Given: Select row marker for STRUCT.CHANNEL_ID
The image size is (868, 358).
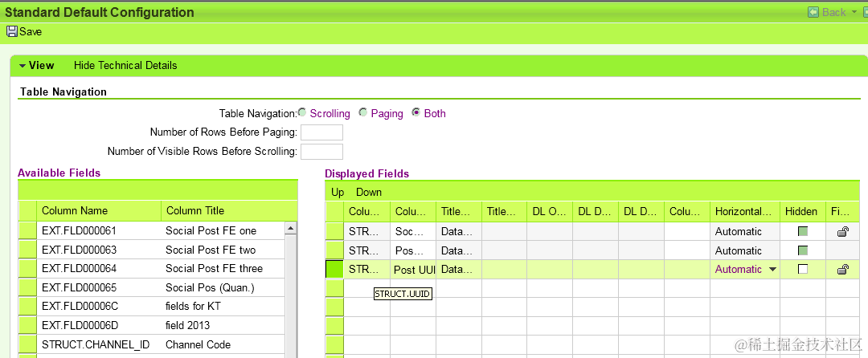Looking at the screenshot, I should 27,344.
